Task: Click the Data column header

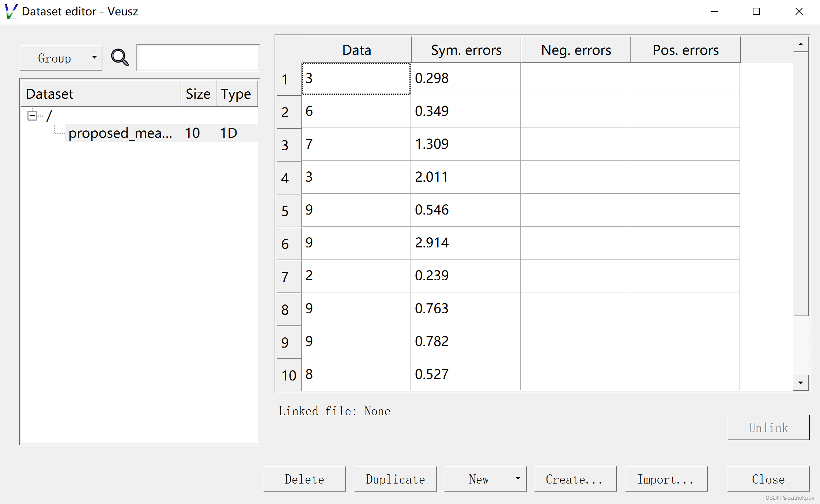Action: pyautogui.click(x=356, y=50)
